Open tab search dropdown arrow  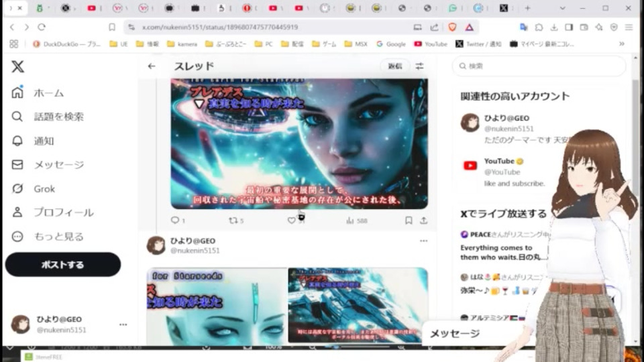point(562,8)
